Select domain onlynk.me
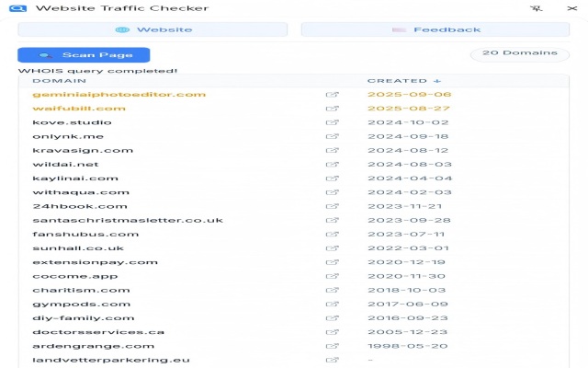This screenshot has width=588, height=368. click(68, 136)
